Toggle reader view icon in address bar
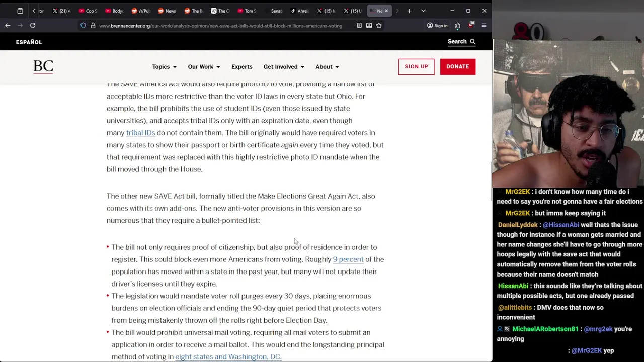Screen dimensions: 644x362 (359, 26)
